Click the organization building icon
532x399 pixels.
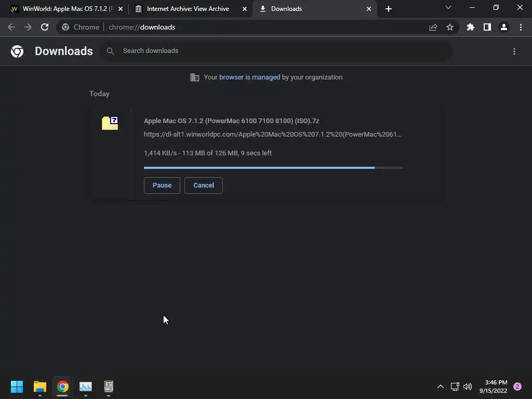[195, 77]
